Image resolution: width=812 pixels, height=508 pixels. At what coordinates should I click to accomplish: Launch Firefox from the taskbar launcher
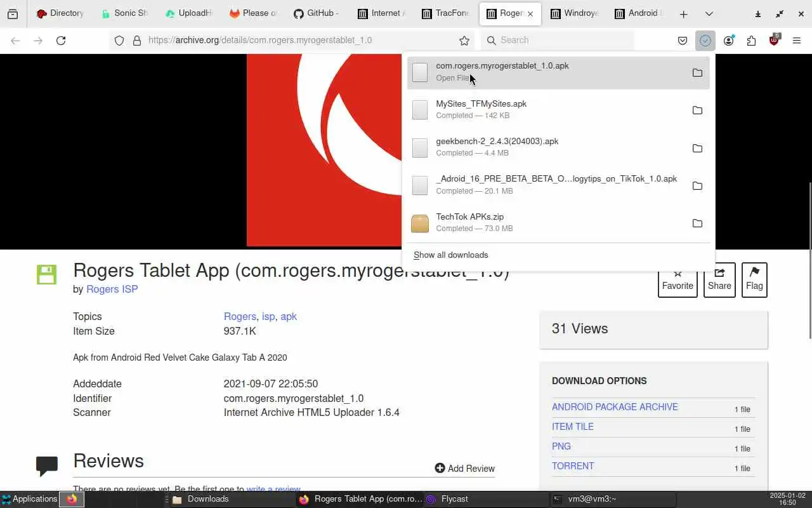(x=72, y=499)
